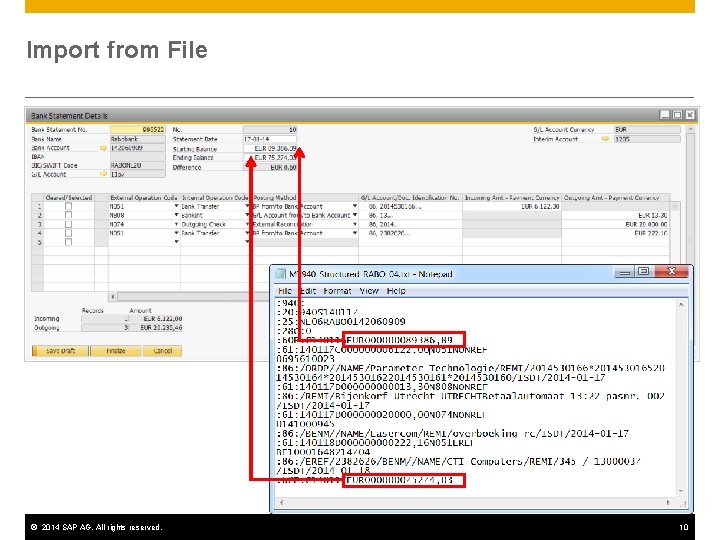Click the Notepad line with Parameter Technologie
The width and height of the screenshot is (720, 540).
470,368
